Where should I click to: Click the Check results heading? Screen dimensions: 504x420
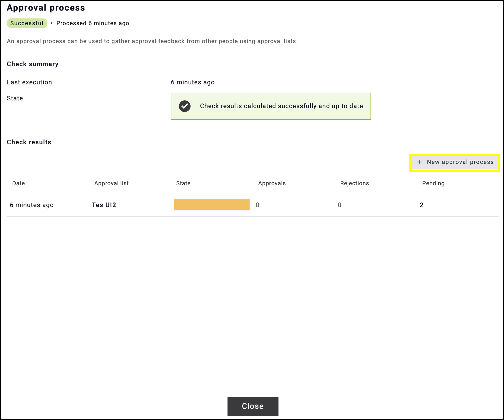point(29,142)
